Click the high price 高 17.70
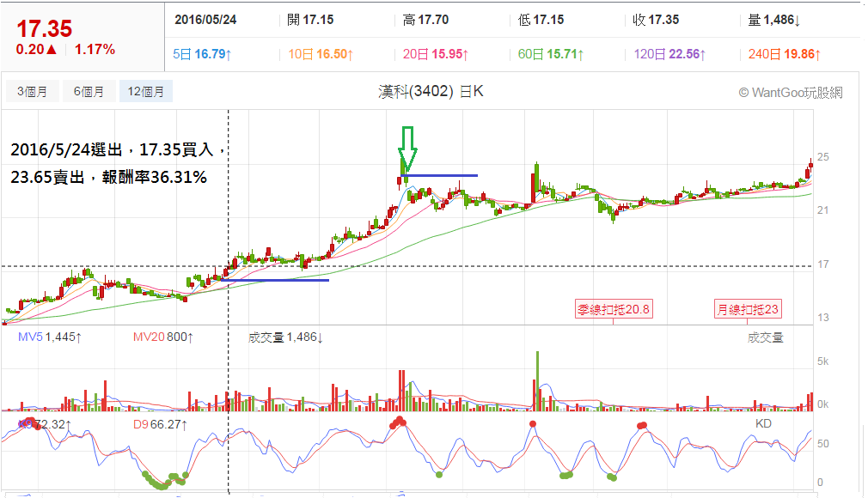868x498 pixels. tap(425, 20)
